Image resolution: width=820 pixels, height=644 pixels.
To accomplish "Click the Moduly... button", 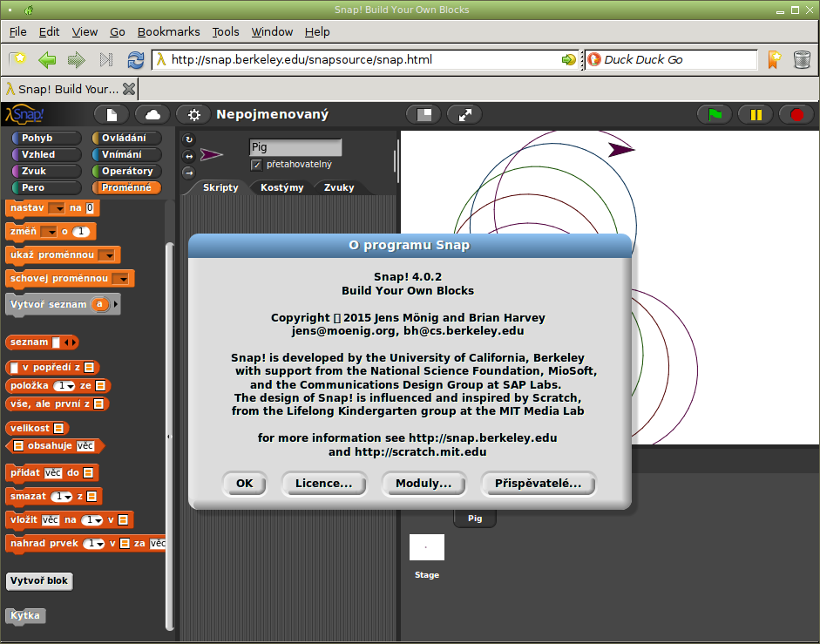I will pyautogui.click(x=424, y=484).
